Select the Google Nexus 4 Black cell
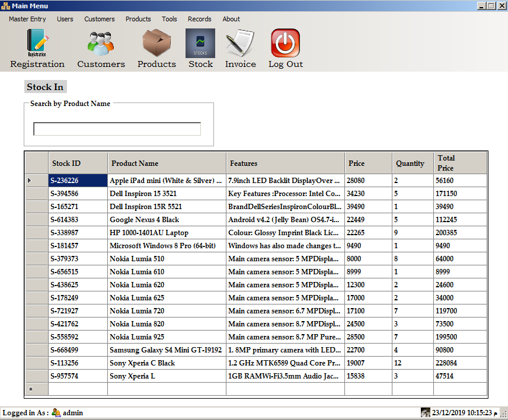 pyautogui.click(x=167, y=220)
